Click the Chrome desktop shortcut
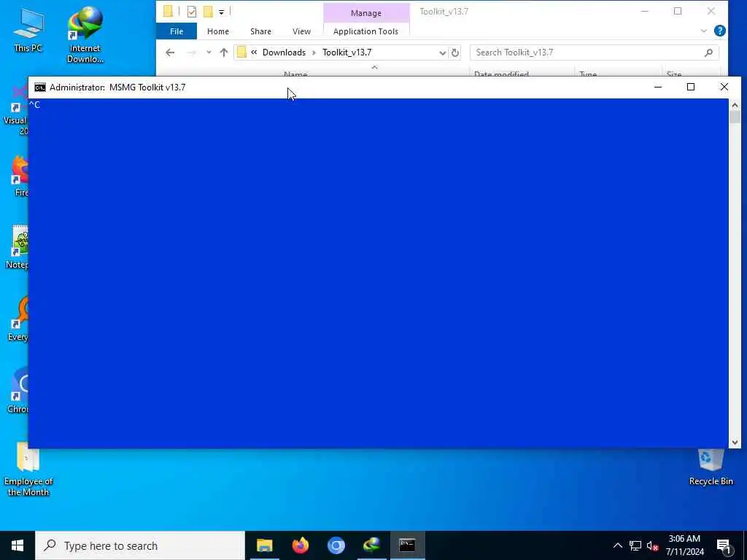 [19, 391]
